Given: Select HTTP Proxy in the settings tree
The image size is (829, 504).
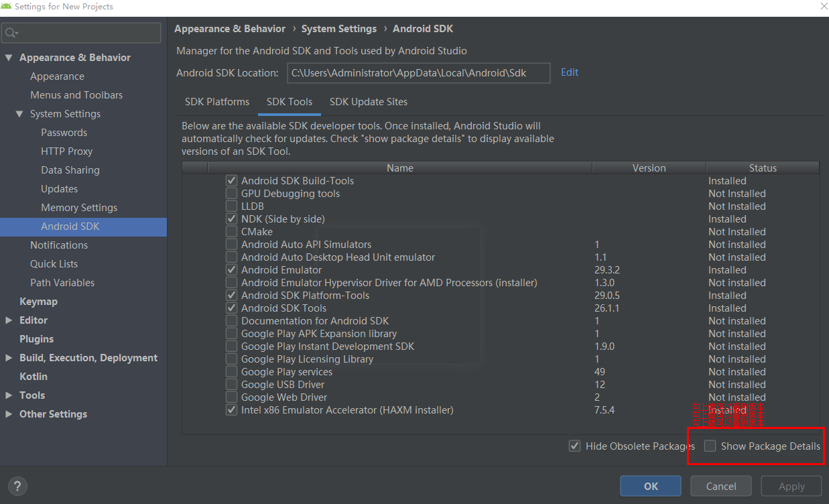Looking at the screenshot, I should 66,151.
